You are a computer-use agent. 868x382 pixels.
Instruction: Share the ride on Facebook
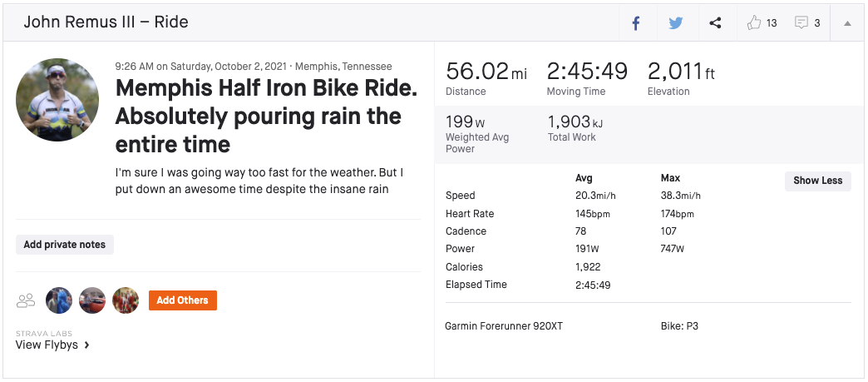[x=636, y=23]
